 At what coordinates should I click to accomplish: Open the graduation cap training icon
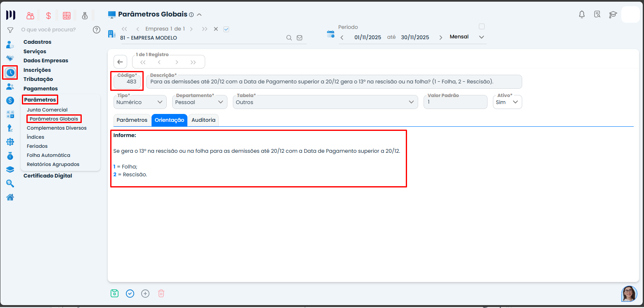613,14
